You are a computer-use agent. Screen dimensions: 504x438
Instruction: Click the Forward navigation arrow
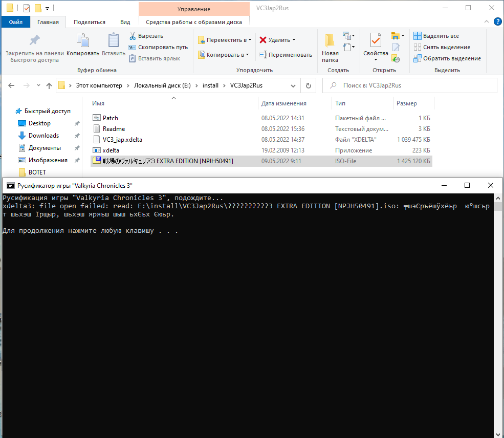[x=27, y=85]
